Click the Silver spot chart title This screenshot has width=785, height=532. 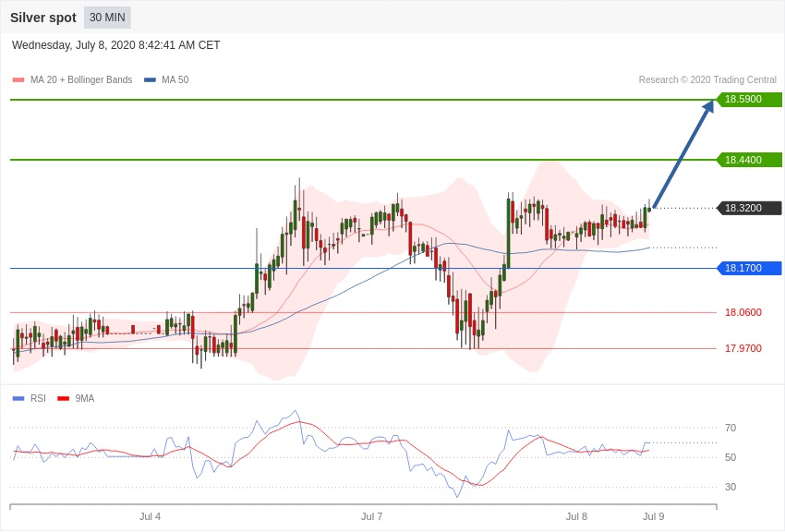coord(43,18)
